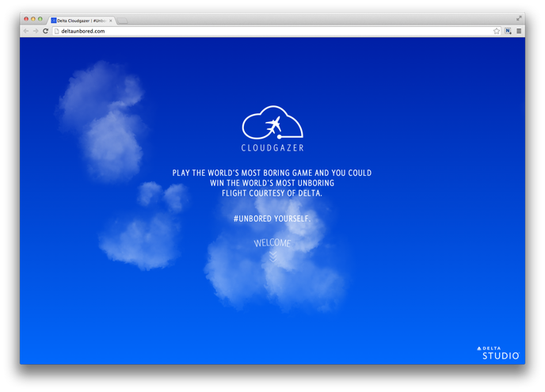Open the Chrome hamburger menu

point(519,31)
